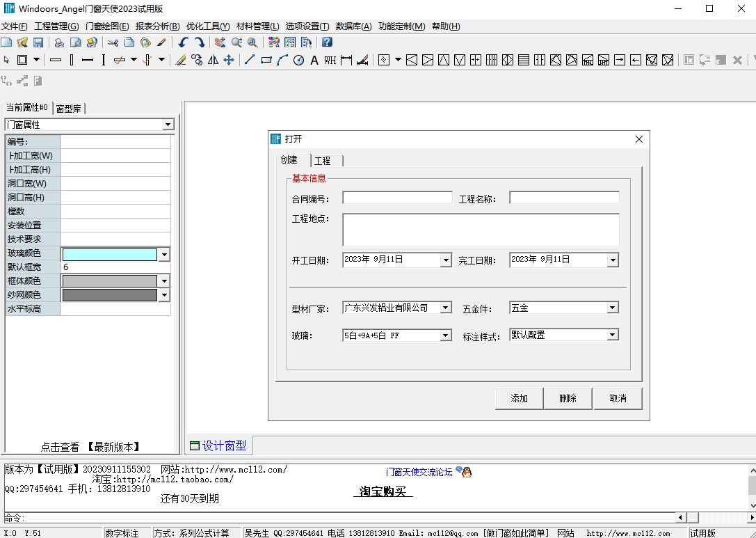756x538 pixels.
Task: Expand the 五金件 hardware dropdown
Action: (612, 308)
